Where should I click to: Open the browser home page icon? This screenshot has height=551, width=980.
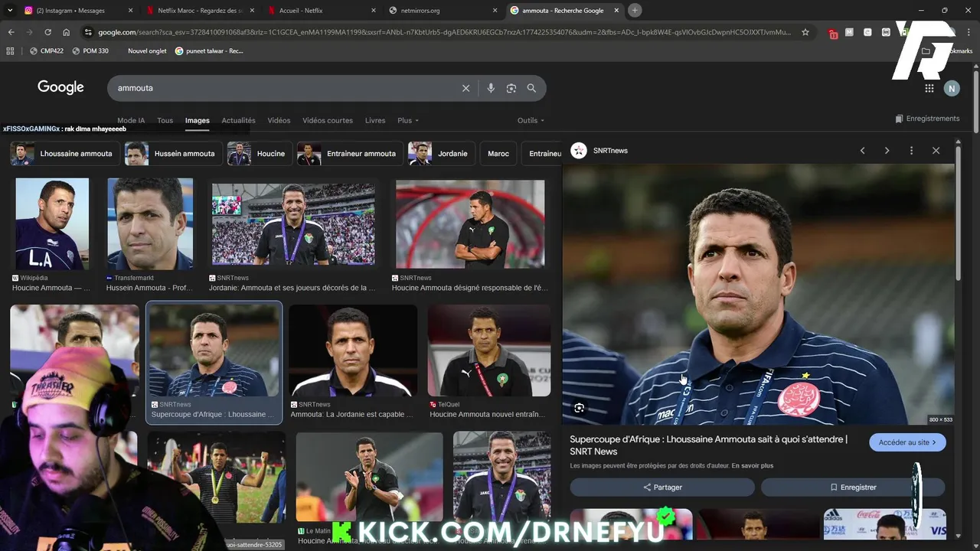pos(66,32)
